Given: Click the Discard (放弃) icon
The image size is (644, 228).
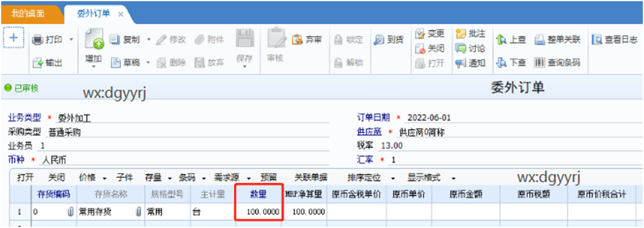Looking at the screenshot, I should tap(199, 63).
